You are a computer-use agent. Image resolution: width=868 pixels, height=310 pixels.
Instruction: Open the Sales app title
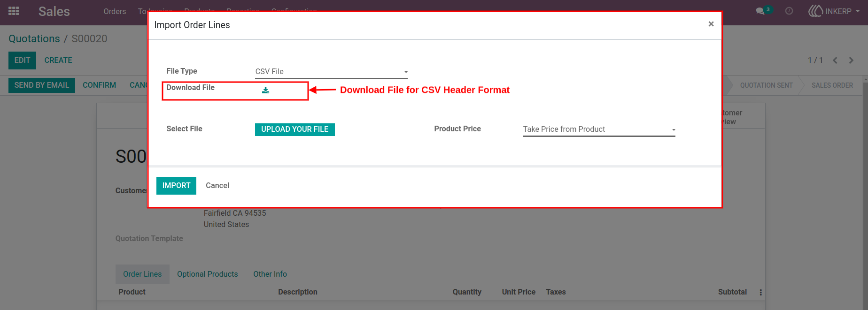pyautogui.click(x=54, y=11)
